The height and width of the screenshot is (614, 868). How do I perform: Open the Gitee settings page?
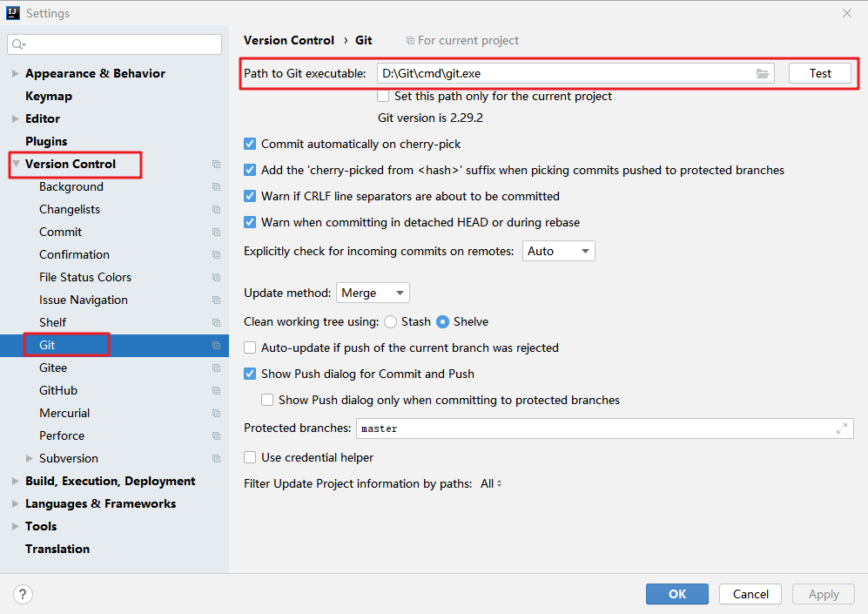point(53,368)
